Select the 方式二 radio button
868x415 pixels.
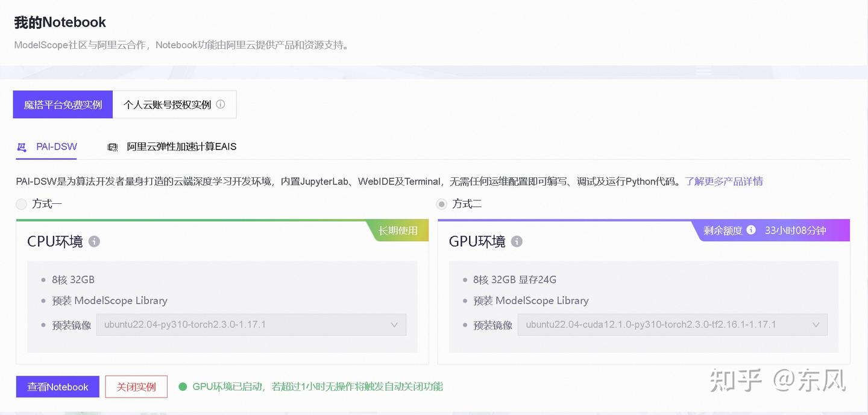(x=441, y=204)
